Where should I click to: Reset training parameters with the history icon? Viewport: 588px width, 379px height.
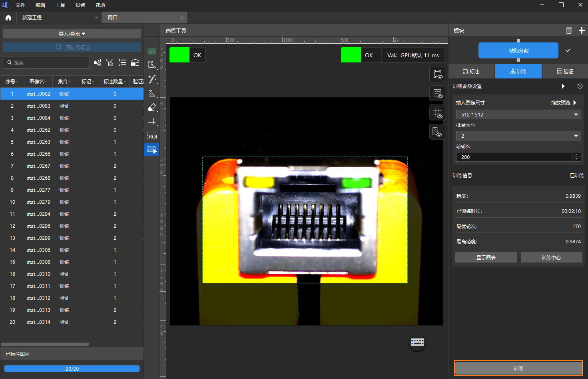click(580, 86)
